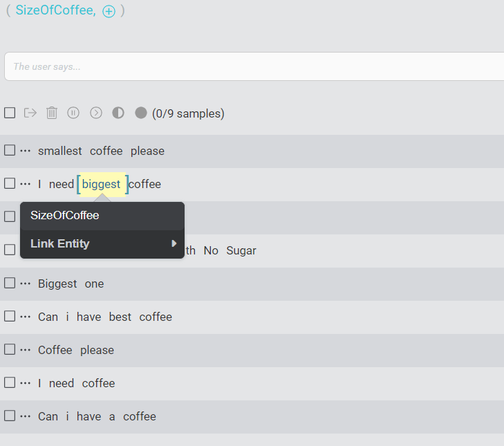504x446 pixels.
Task: Expand the Link Entity submenu arrow
Action: pos(174,243)
